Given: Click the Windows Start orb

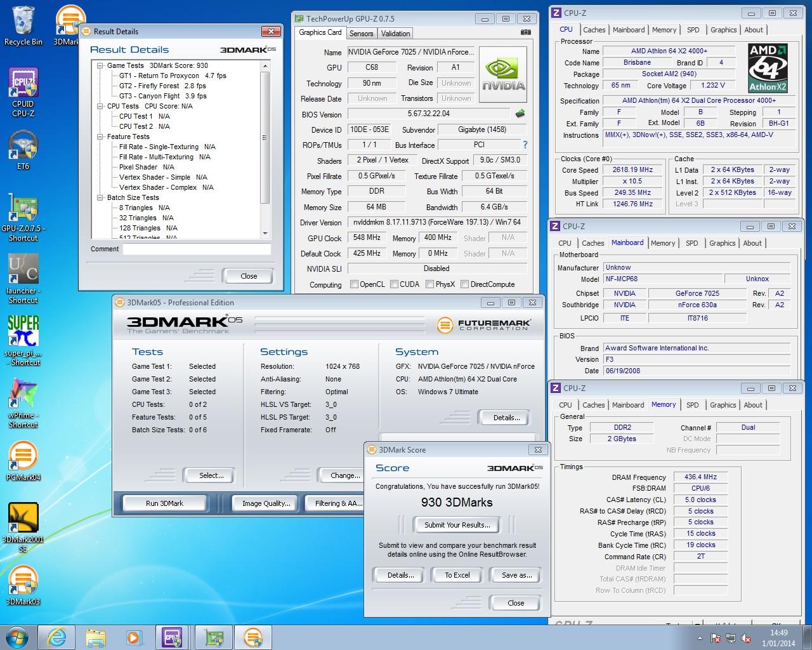Looking at the screenshot, I should pyautogui.click(x=17, y=637).
